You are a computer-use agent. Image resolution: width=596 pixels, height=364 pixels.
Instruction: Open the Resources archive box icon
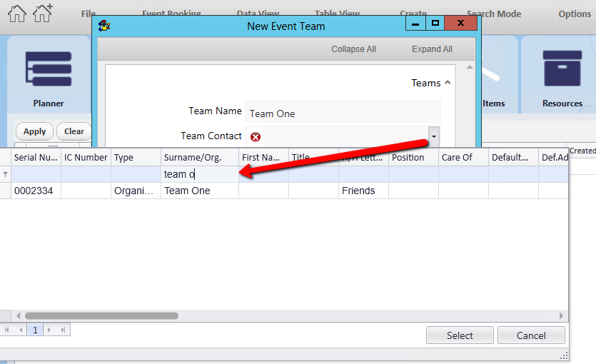point(562,69)
